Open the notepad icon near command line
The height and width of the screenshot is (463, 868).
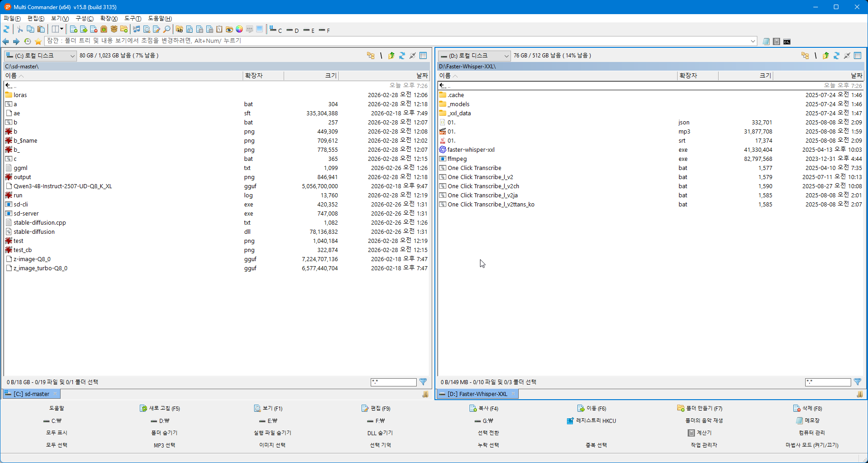[766, 41]
